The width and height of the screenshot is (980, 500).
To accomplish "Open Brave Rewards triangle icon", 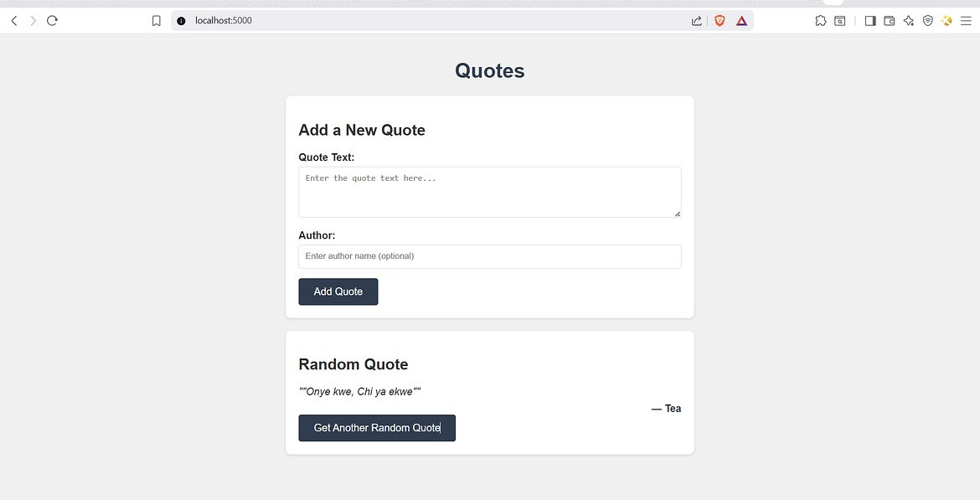I will click(x=741, y=21).
